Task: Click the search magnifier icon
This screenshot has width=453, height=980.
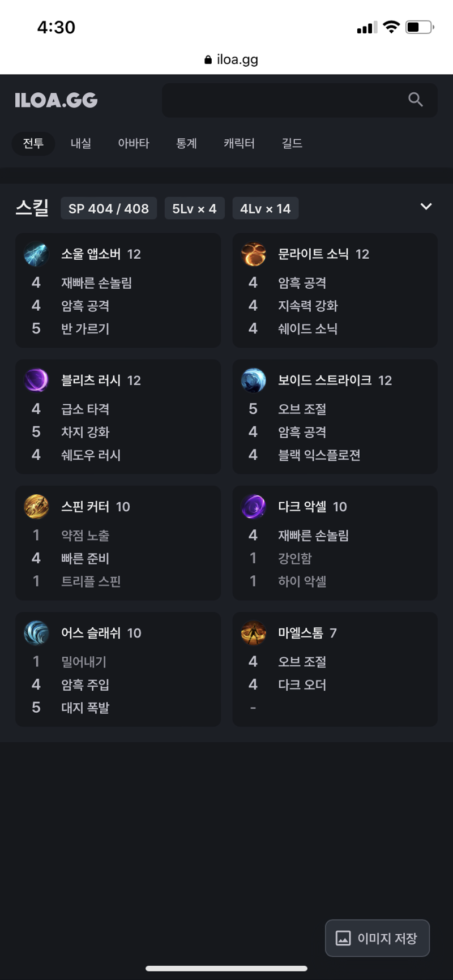Action: coord(416,100)
